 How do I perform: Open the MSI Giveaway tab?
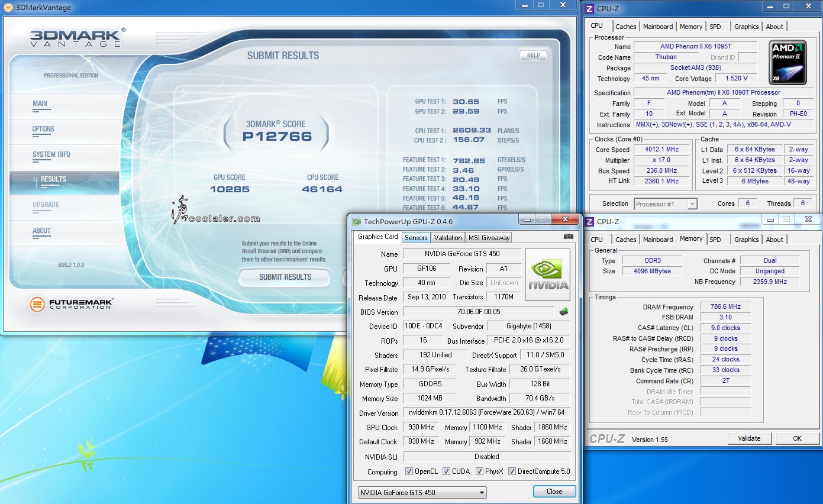(489, 237)
